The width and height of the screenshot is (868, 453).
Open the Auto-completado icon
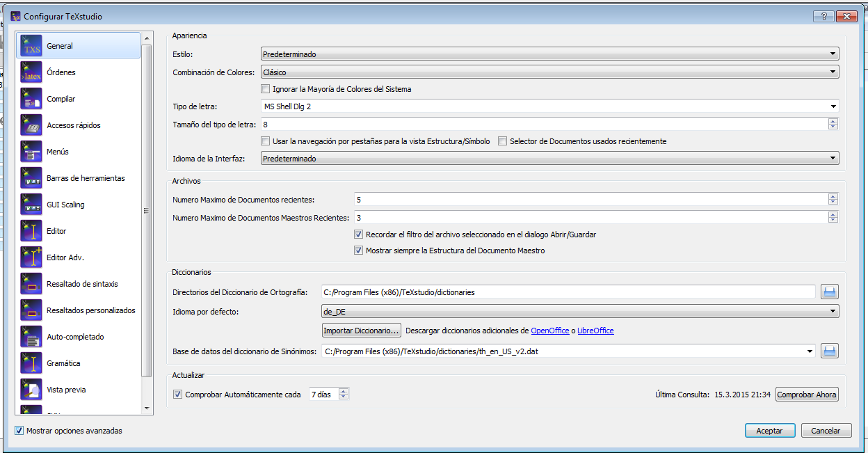pos(31,337)
